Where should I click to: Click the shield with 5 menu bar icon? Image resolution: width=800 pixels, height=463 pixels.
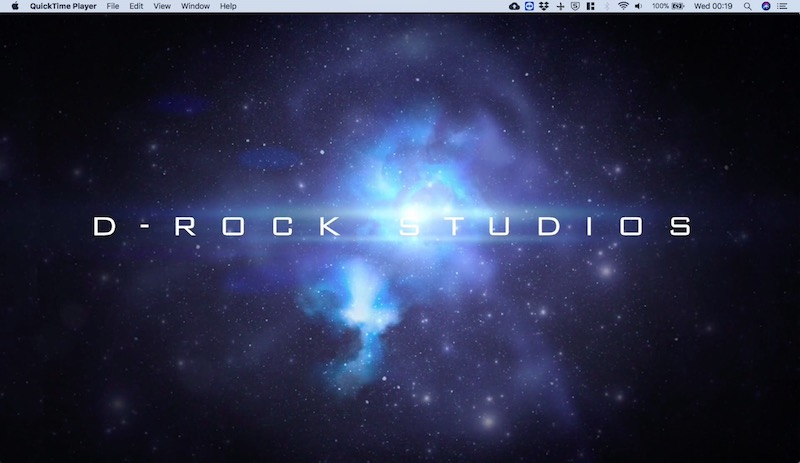tap(576, 6)
